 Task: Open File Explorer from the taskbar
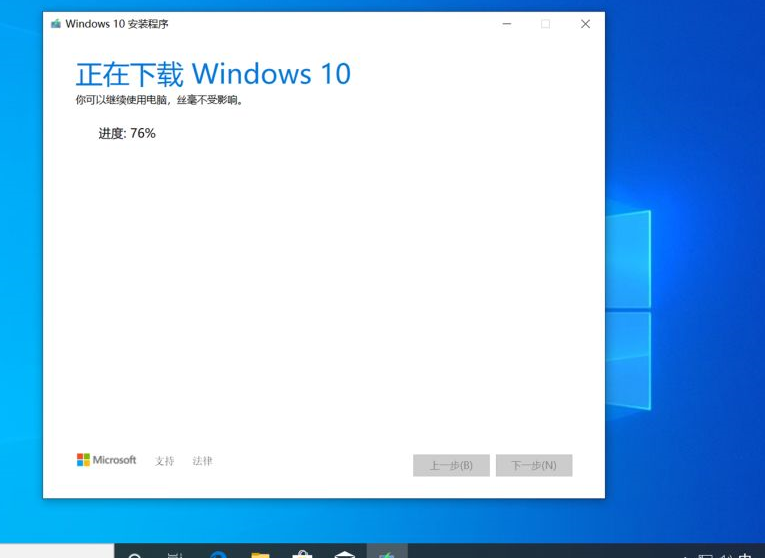click(x=260, y=554)
